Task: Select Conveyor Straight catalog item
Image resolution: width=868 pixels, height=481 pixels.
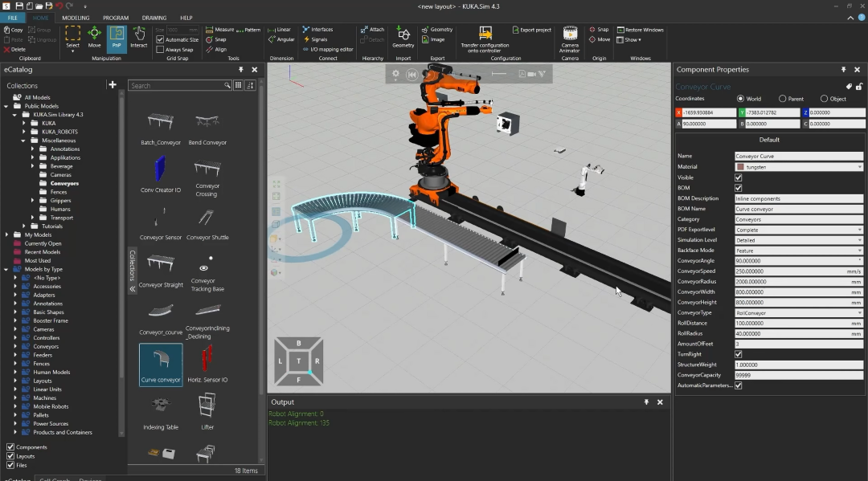Action: pos(161,271)
